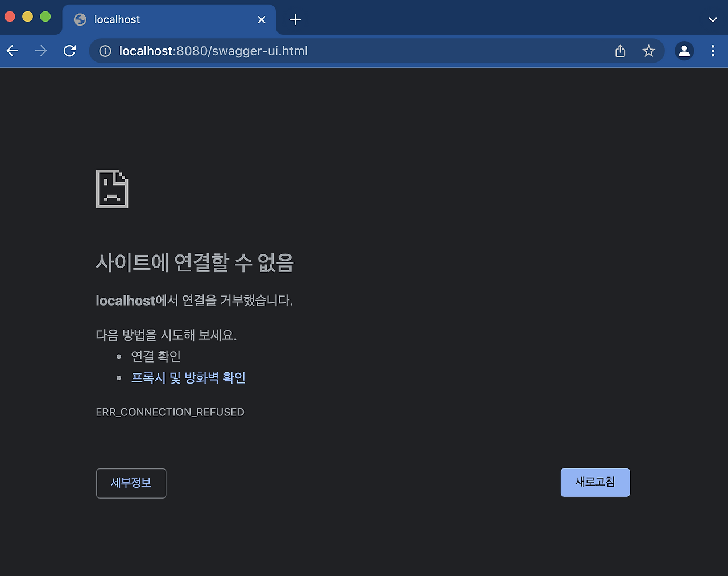
Task: Open the site information icon in address bar
Action: coord(105,51)
